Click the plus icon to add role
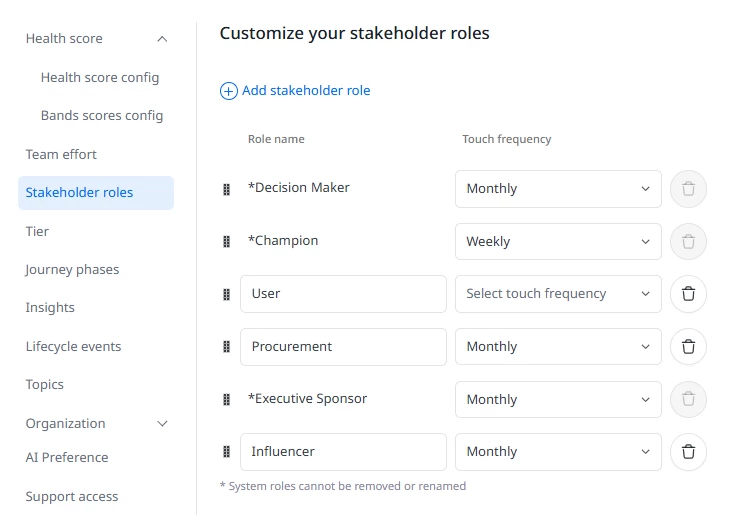 pyautogui.click(x=229, y=91)
